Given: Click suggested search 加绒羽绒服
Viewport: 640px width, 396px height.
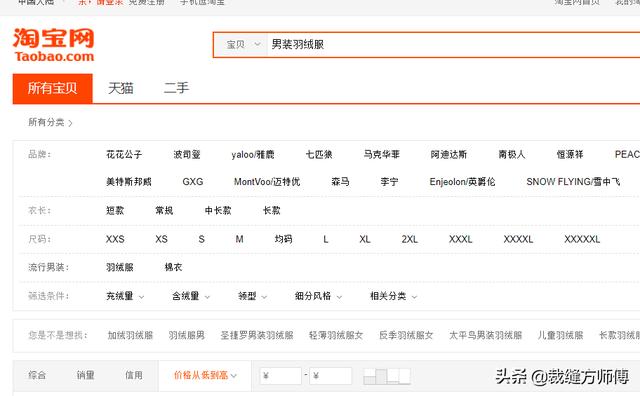Looking at the screenshot, I should click(x=130, y=336).
